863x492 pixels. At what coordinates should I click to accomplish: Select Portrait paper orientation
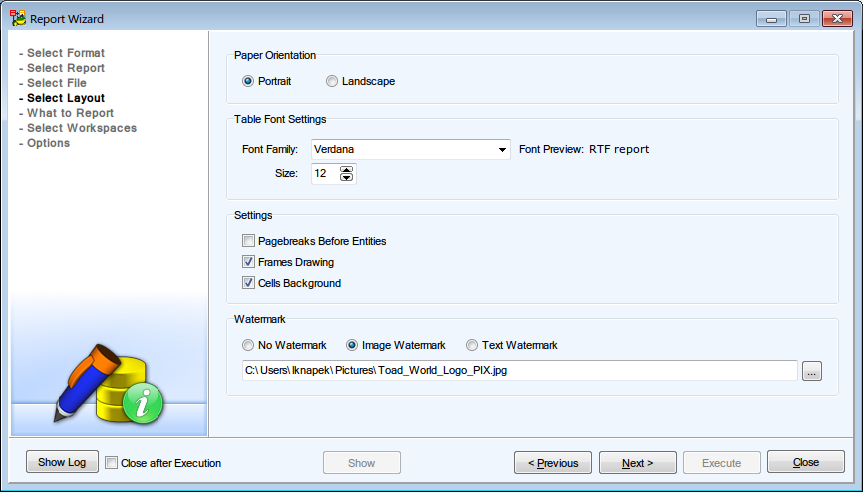(248, 81)
